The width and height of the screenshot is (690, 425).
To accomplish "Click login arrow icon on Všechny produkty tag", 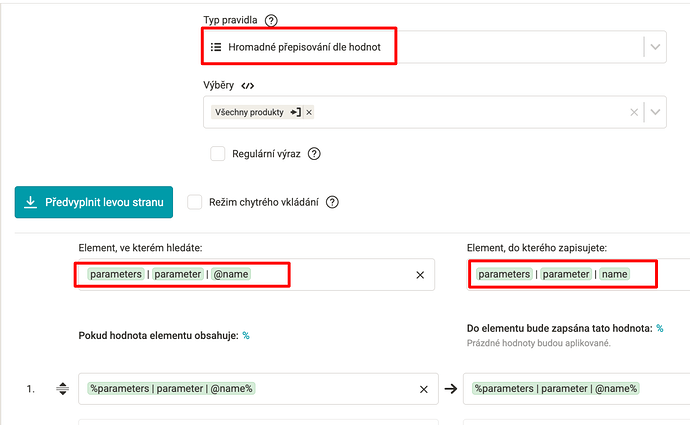I will click(x=296, y=112).
